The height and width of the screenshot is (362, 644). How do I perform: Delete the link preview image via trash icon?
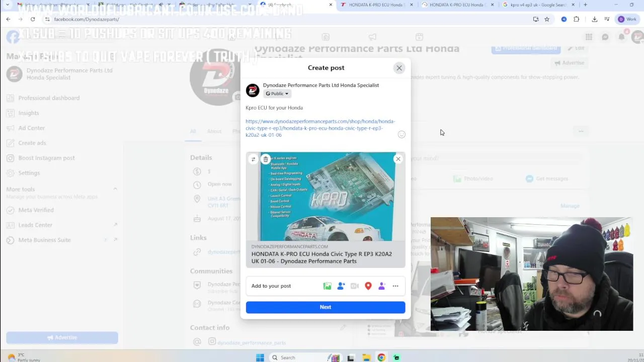pos(266,159)
